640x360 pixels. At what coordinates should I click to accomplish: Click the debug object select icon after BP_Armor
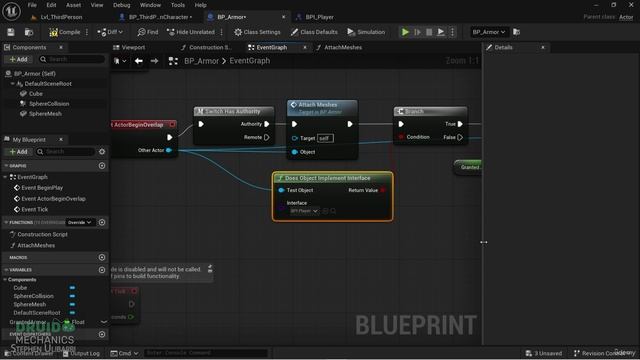click(516, 32)
